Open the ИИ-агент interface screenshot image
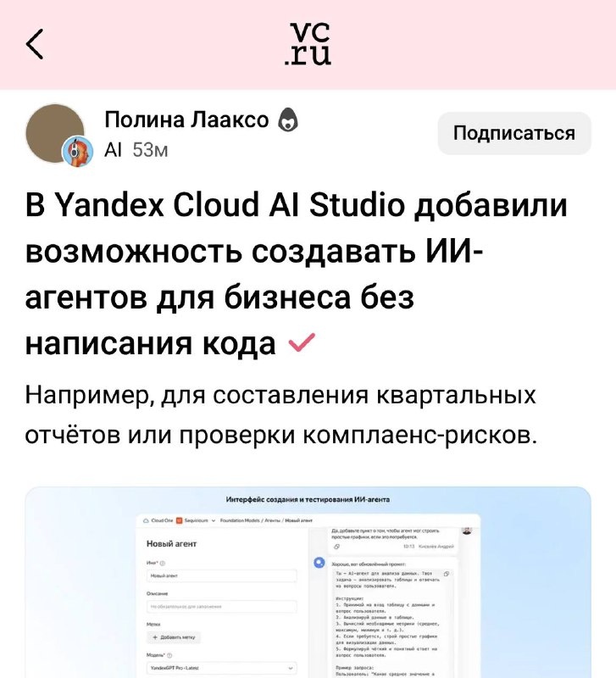Image resolution: width=616 pixels, height=678 pixels. point(308,582)
